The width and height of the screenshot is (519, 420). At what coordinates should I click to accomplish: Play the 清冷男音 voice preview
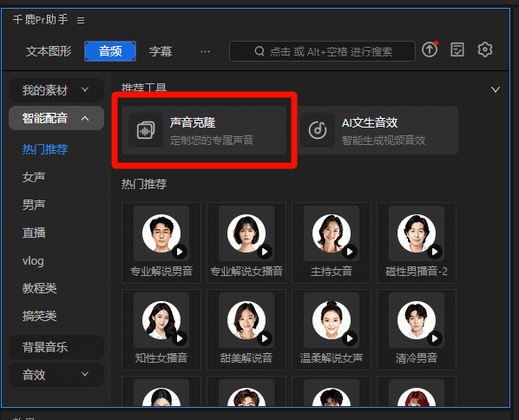pyautogui.click(x=435, y=338)
